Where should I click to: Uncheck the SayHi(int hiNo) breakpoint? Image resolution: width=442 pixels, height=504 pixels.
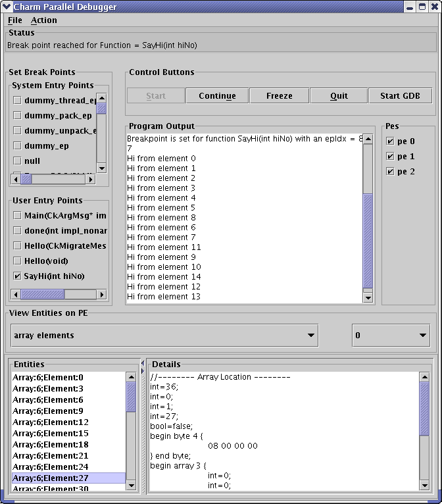[x=17, y=276]
